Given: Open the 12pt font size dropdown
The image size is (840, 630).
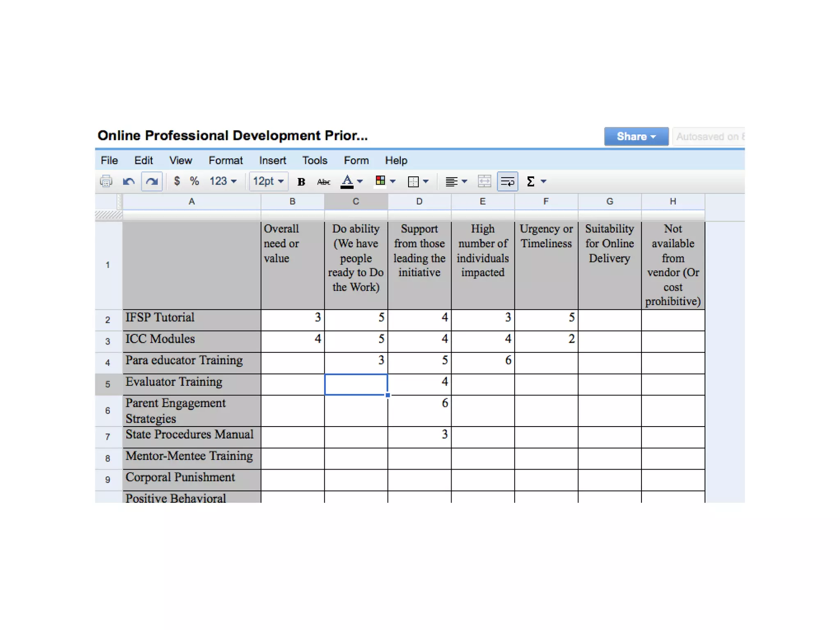Looking at the screenshot, I should tap(268, 181).
